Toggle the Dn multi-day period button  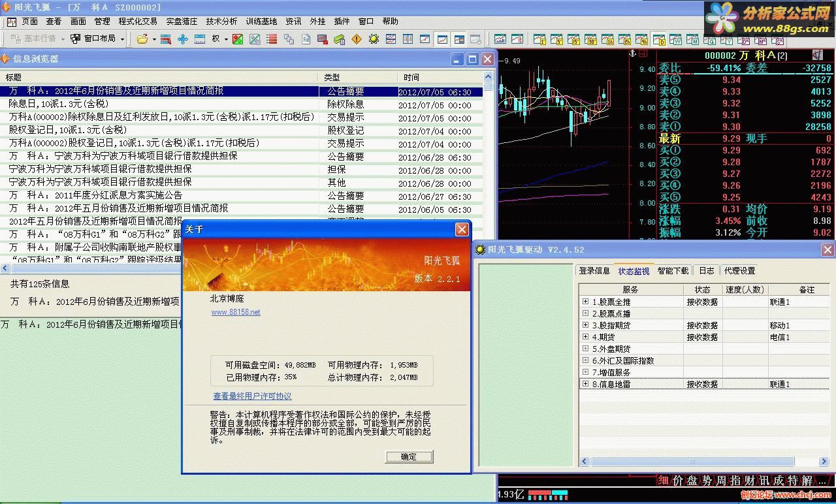[743, 39]
